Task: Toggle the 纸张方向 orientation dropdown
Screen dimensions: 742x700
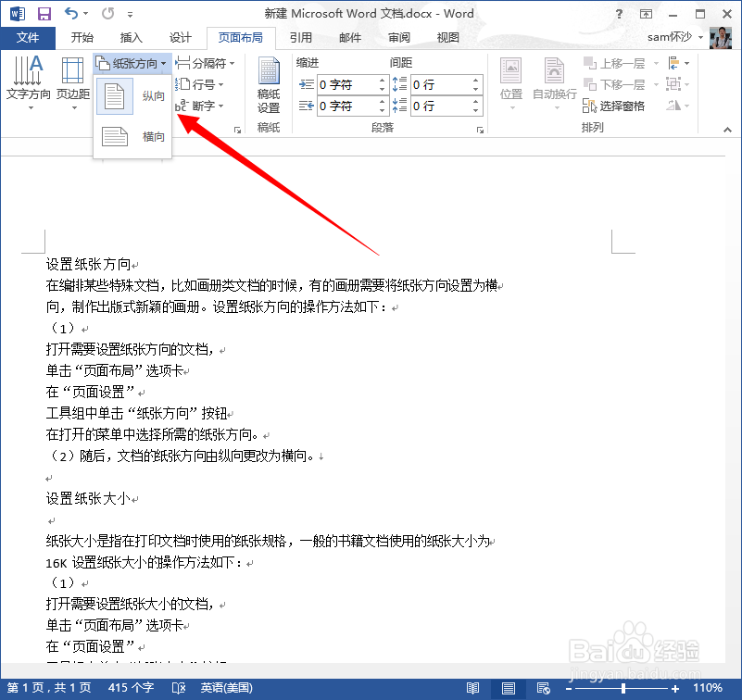Action: tap(132, 63)
